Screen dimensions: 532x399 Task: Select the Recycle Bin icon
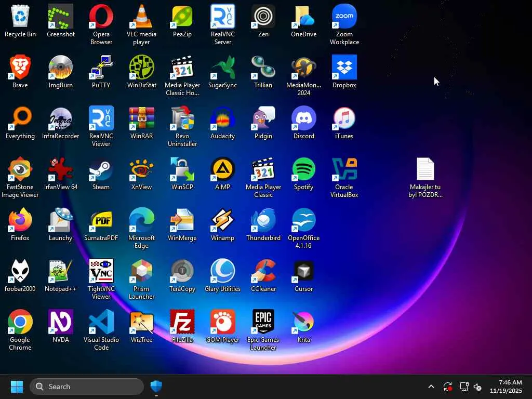point(20,17)
